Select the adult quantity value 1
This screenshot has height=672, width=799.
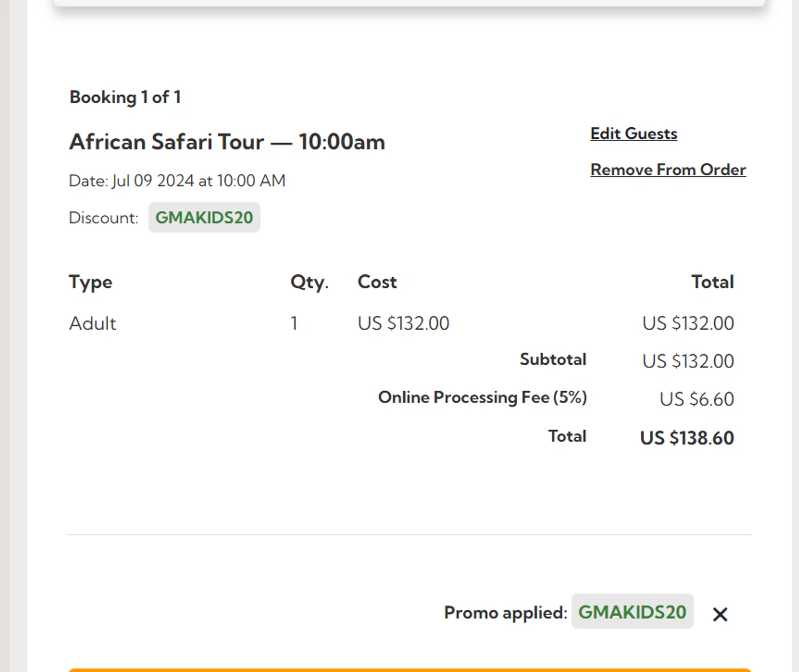pos(293,323)
